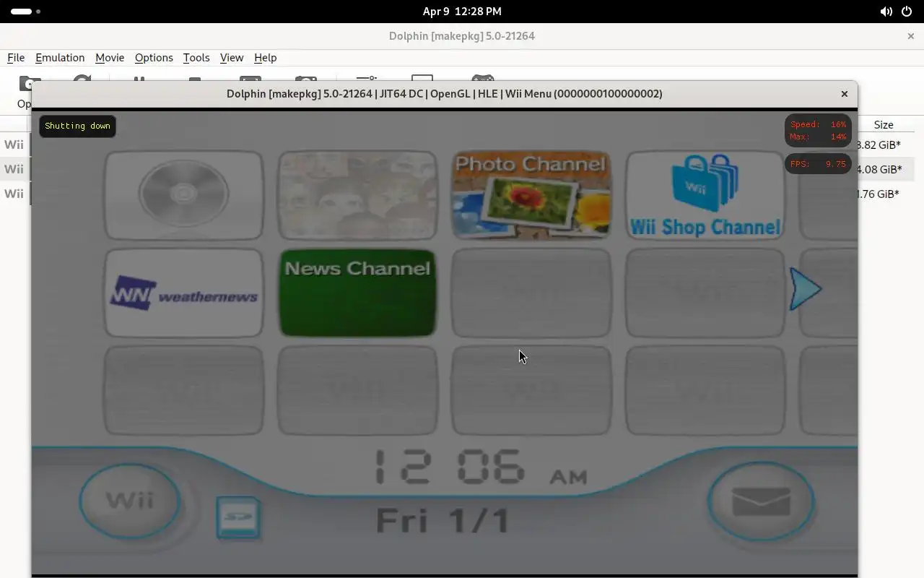Click Wii platform label in 1.76 GiB row

14,194
